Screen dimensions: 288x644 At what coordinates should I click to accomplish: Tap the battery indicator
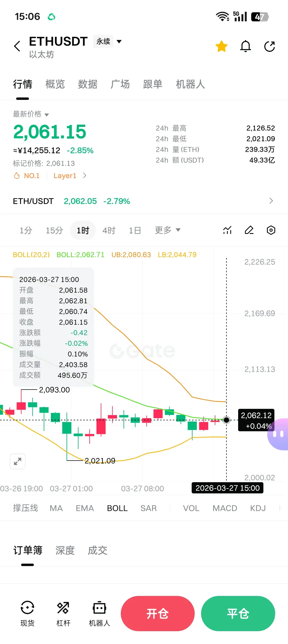click(260, 17)
